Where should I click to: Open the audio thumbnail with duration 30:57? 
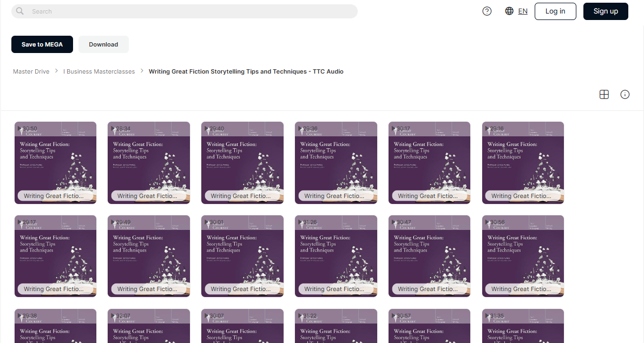pos(430,326)
